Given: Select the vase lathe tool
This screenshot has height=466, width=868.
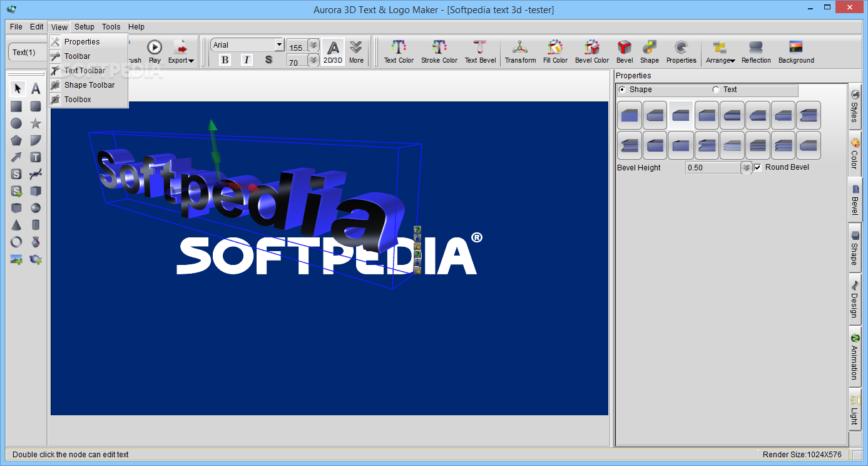Looking at the screenshot, I should coord(36,242).
